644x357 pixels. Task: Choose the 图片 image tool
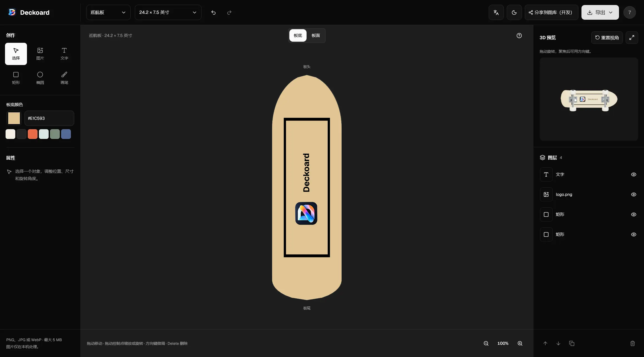pos(40,54)
